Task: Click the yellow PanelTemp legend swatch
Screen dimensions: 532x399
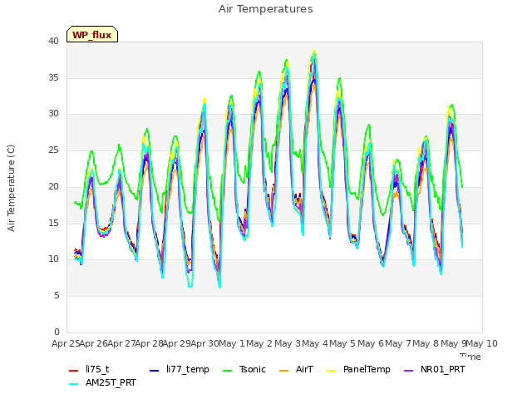Action: [x=331, y=370]
